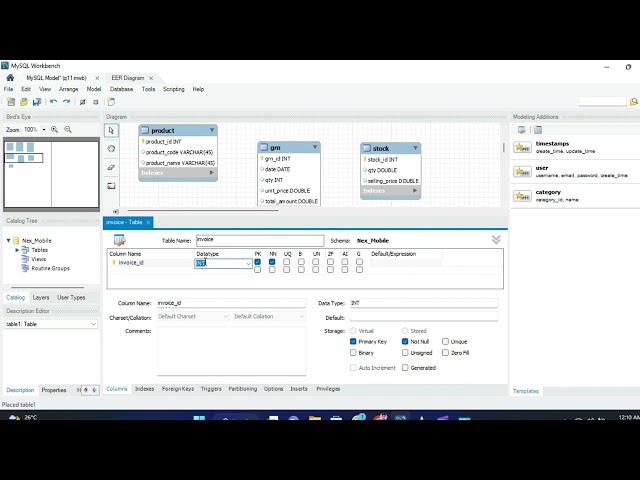Viewport: 640px width, 480px height.
Task: Open the Scripting menu
Action: pos(173,89)
